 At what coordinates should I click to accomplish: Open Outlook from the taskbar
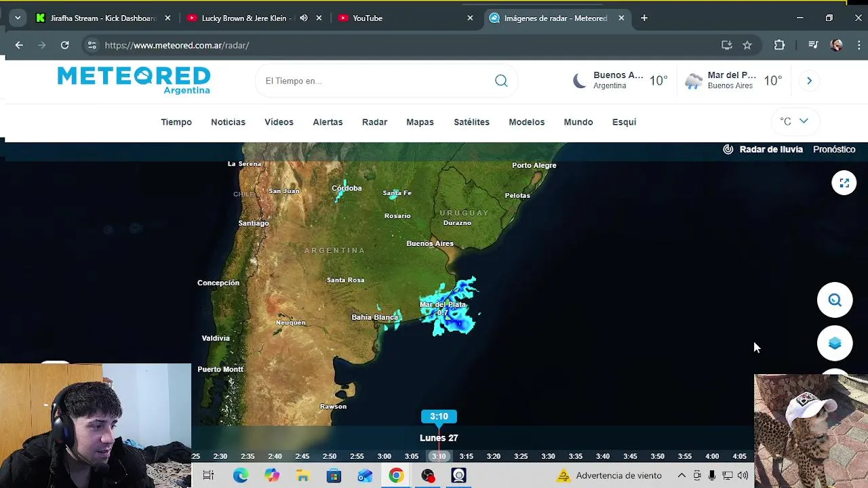coord(365,476)
